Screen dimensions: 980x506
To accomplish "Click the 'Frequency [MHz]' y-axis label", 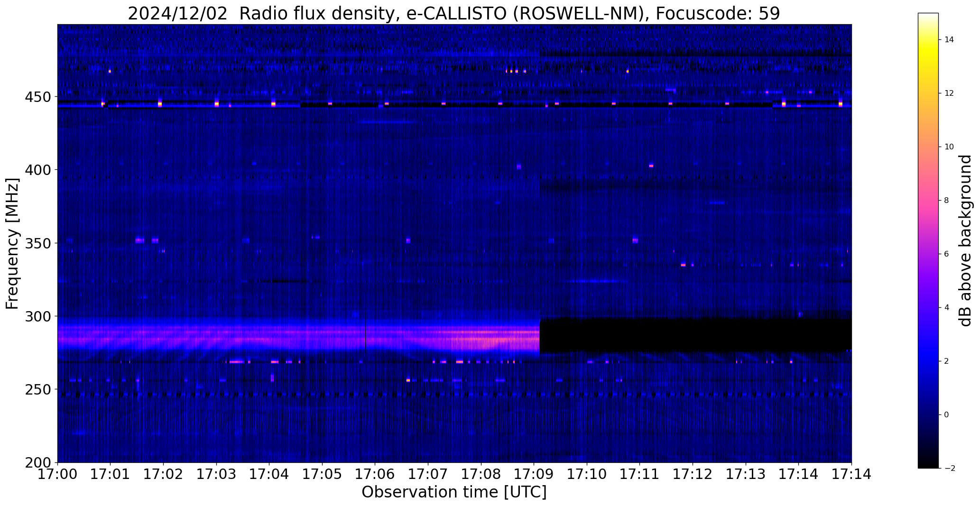I will click(x=12, y=243).
